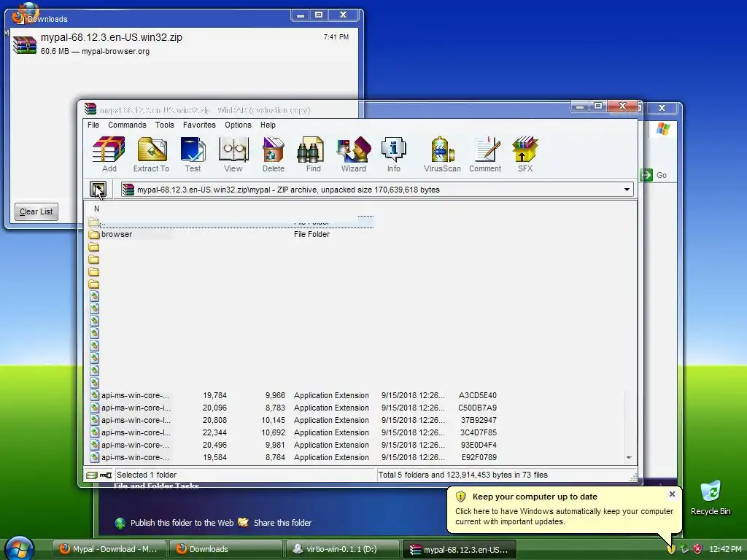
Task: Open the Options menu
Action: (x=238, y=125)
